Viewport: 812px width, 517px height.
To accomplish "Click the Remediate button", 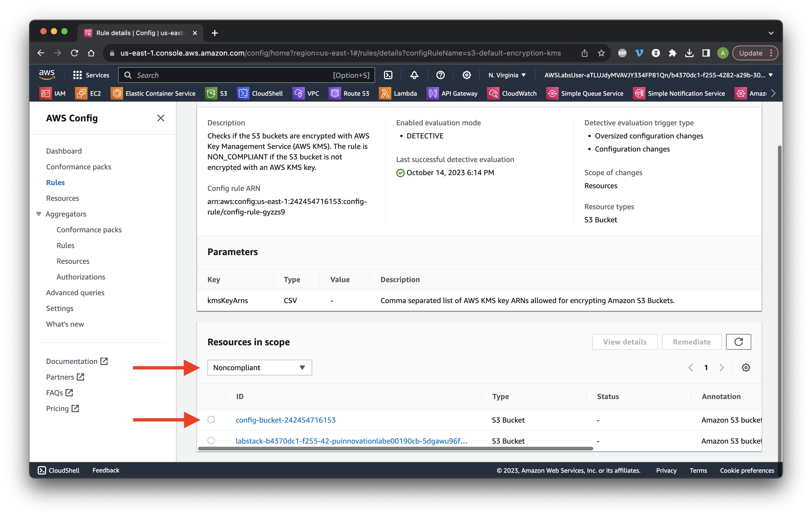I will (x=691, y=342).
